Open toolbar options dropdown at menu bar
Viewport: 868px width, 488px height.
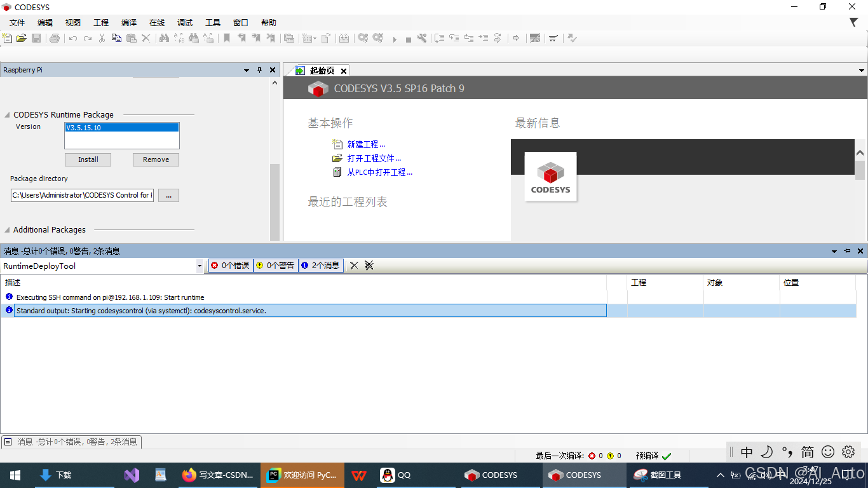(x=853, y=22)
